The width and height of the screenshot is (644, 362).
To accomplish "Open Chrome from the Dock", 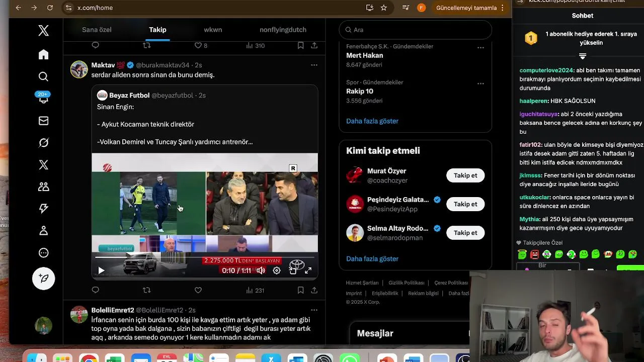I will (x=89, y=358).
